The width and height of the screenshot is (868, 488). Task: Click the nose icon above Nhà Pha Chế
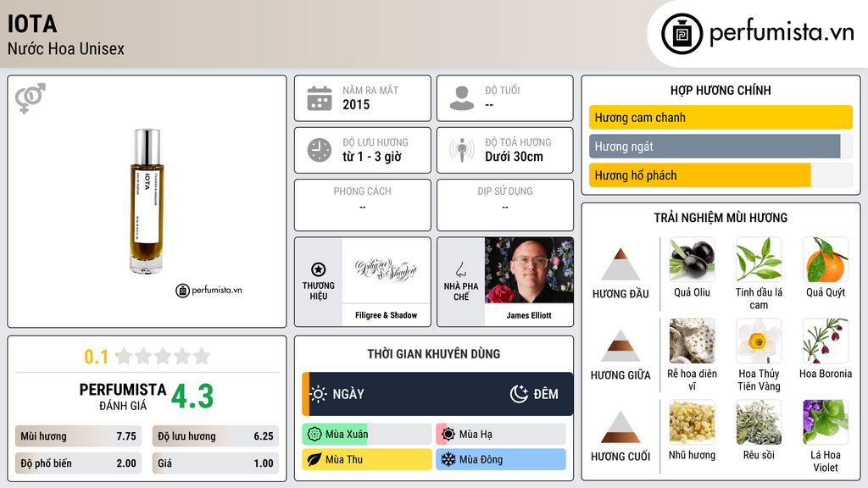[460, 269]
